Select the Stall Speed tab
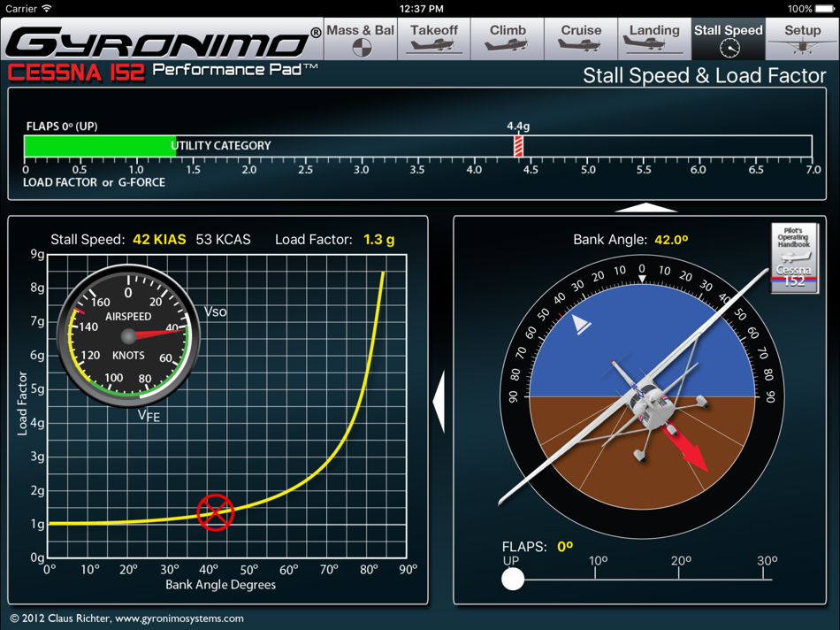 click(x=728, y=39)
